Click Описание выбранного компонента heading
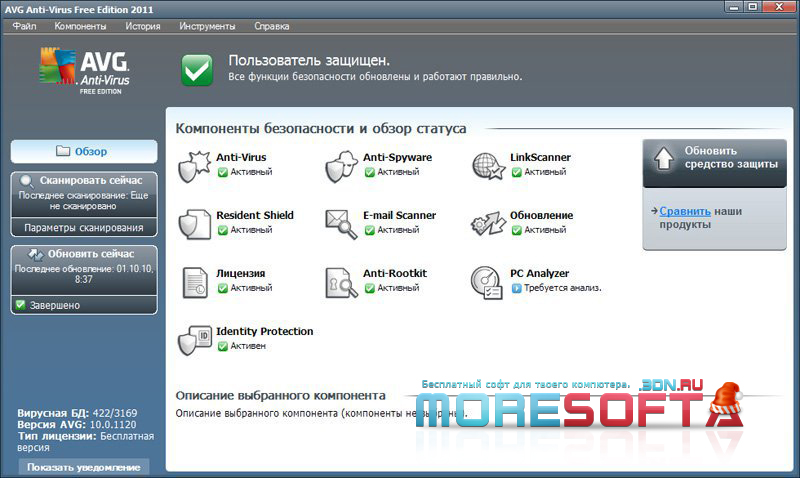800x478 pixels. click(280, 395)
